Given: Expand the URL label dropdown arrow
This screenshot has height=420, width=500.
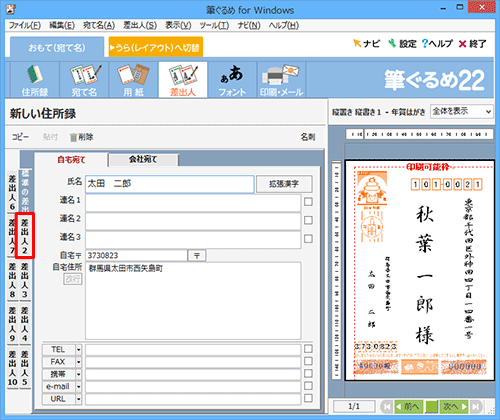Looking at the screenshot, I should pyautogui.click(x=78, y=399).
